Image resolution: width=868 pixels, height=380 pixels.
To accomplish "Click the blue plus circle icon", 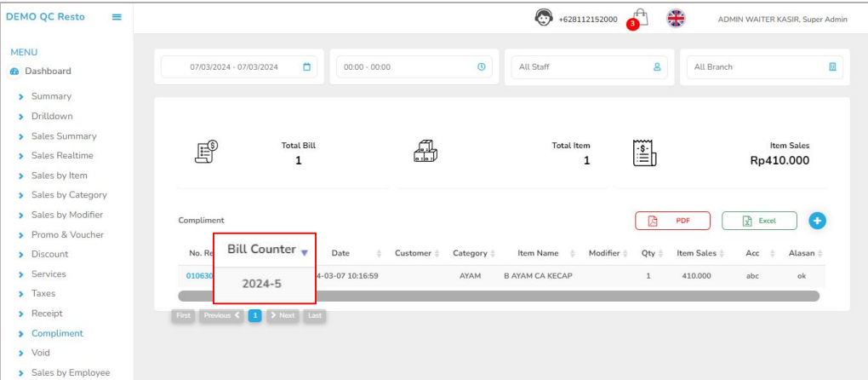I will coord(817,221).
